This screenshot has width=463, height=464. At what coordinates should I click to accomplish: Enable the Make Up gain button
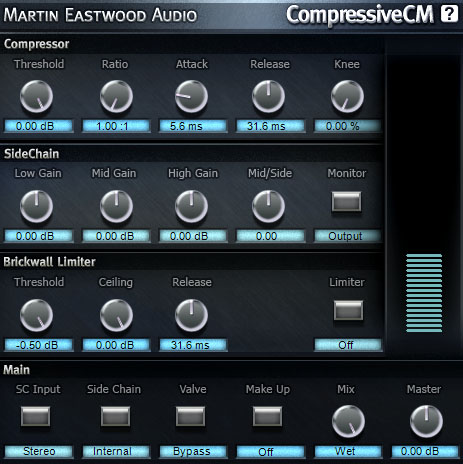[x=267, y=416]
